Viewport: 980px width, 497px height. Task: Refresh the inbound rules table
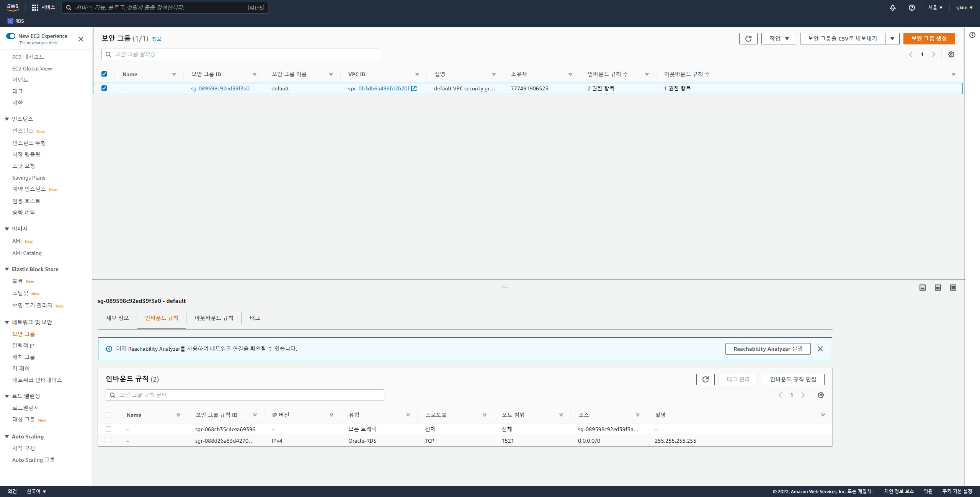705,379
